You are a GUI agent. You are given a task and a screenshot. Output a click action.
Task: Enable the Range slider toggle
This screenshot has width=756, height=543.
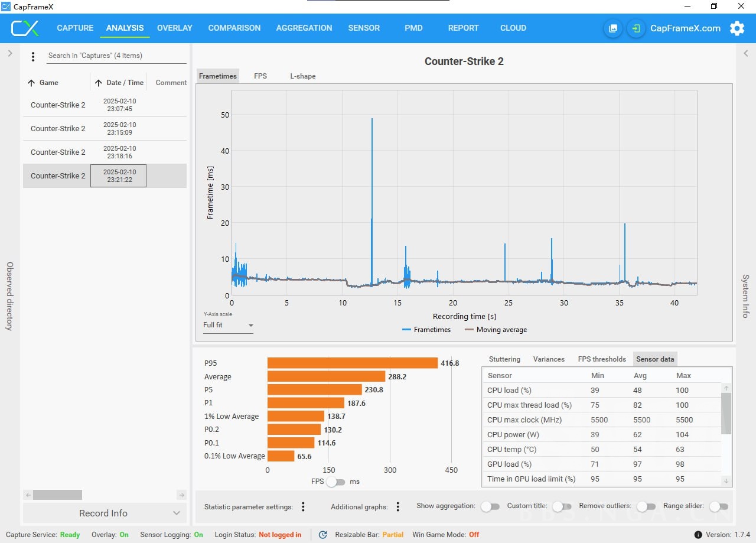718,506
